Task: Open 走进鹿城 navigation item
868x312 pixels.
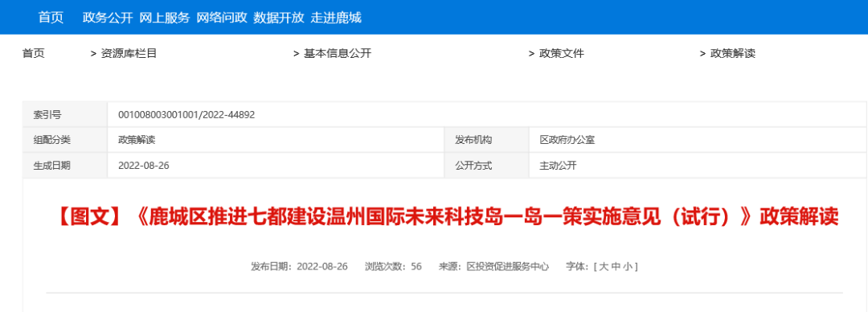Action: click(x=336, y=17)
